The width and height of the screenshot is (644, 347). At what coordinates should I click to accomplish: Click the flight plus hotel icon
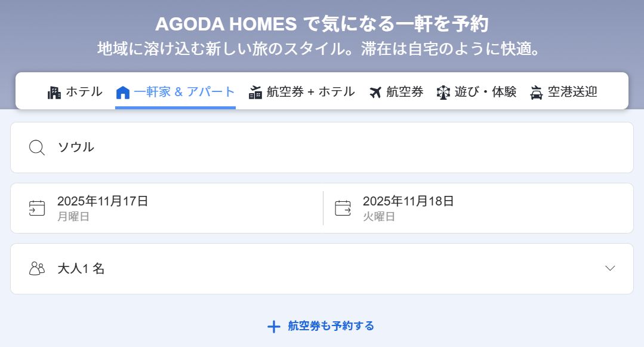pyautogui.click(x=255, y=93)
